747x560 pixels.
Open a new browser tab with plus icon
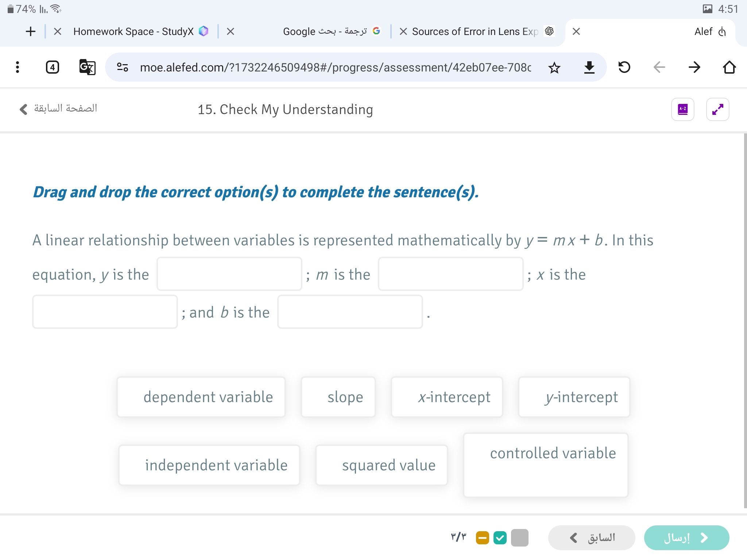click(x=31, y=31)
